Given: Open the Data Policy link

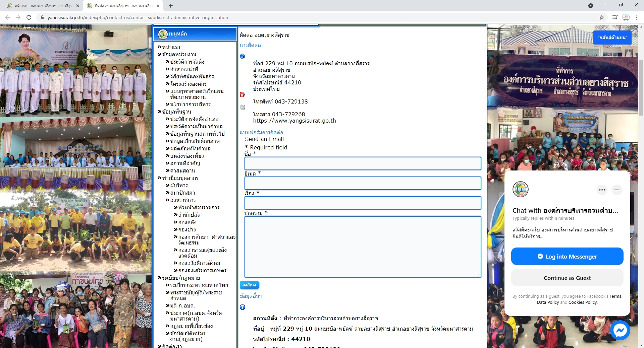Looking at the screenshot, I should pos(548,302).
